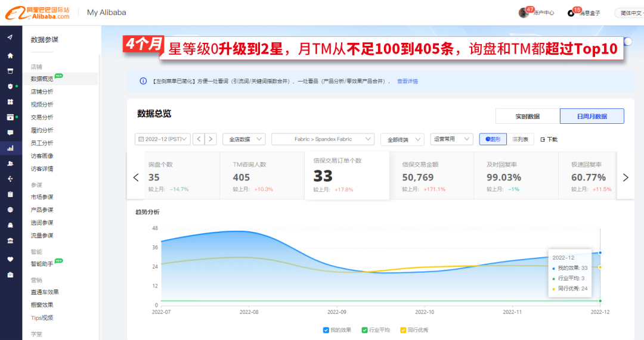This screenshot has width=644, height=340.
Task: Open the 运营常用 dropdown
Action: (452, 139)
